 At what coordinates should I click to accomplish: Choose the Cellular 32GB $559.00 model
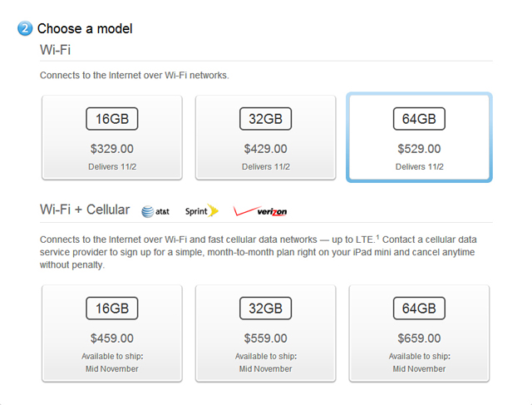[x=265, y=333]
